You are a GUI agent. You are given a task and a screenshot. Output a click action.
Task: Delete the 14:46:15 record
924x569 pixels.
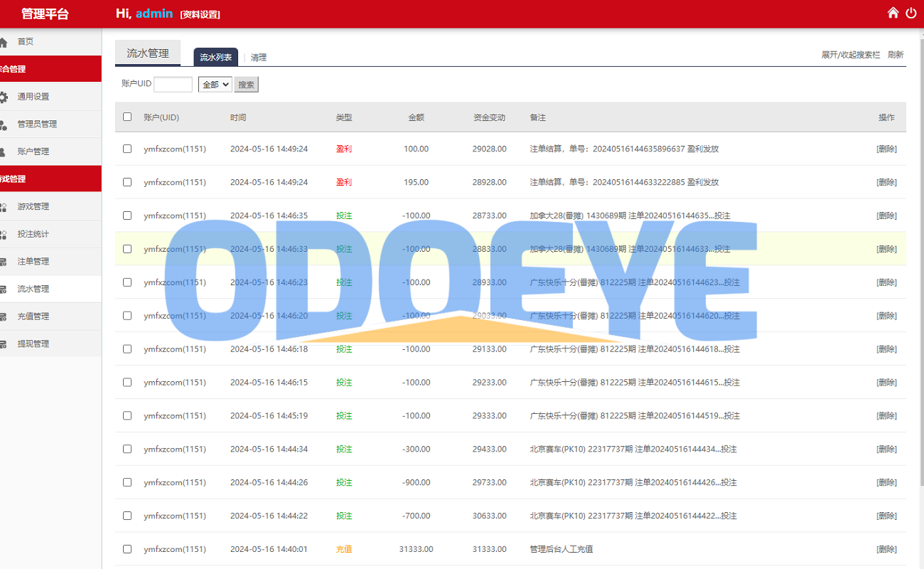[886, 383]
